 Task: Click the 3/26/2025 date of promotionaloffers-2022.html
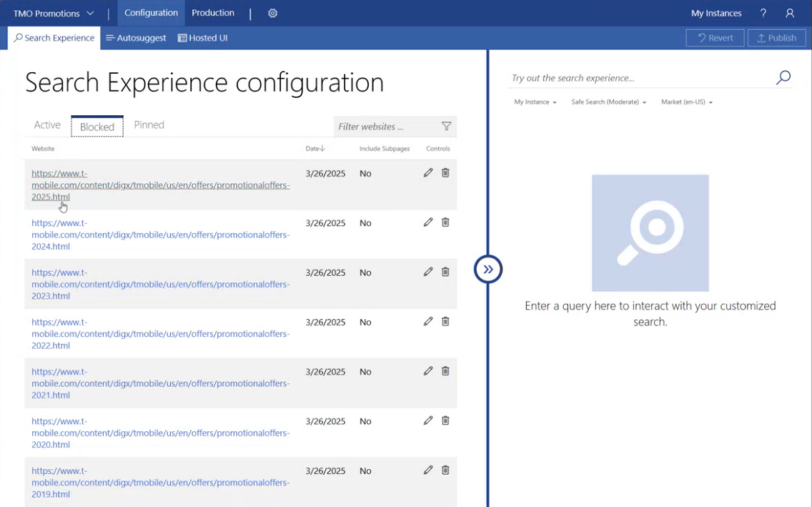point(325,322)
